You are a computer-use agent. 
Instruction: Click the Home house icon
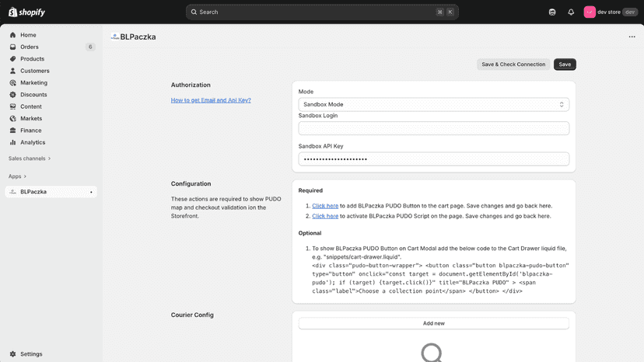(12, 35)
